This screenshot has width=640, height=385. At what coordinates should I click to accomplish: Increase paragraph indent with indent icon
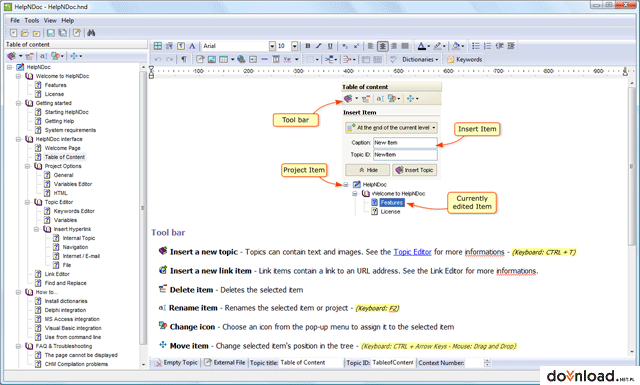511,46
